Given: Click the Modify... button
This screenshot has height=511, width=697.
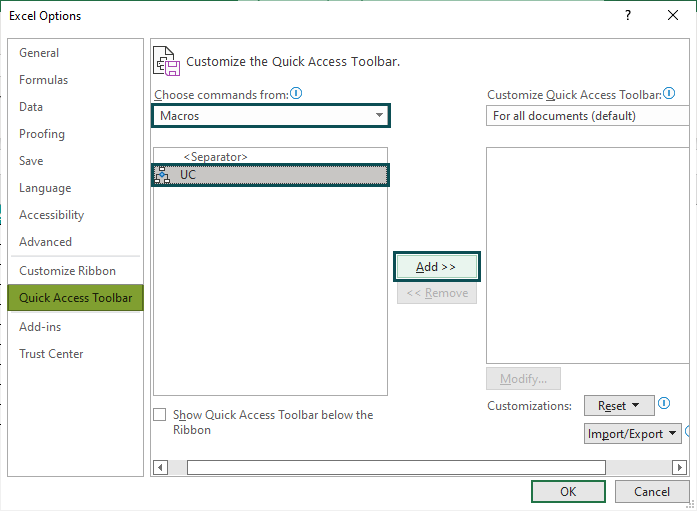Looking at the screenshot, I should pos(523,379).
